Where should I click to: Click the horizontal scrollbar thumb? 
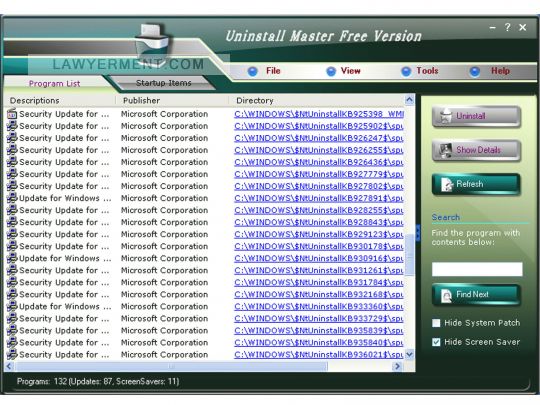click(x=171, y=366)
